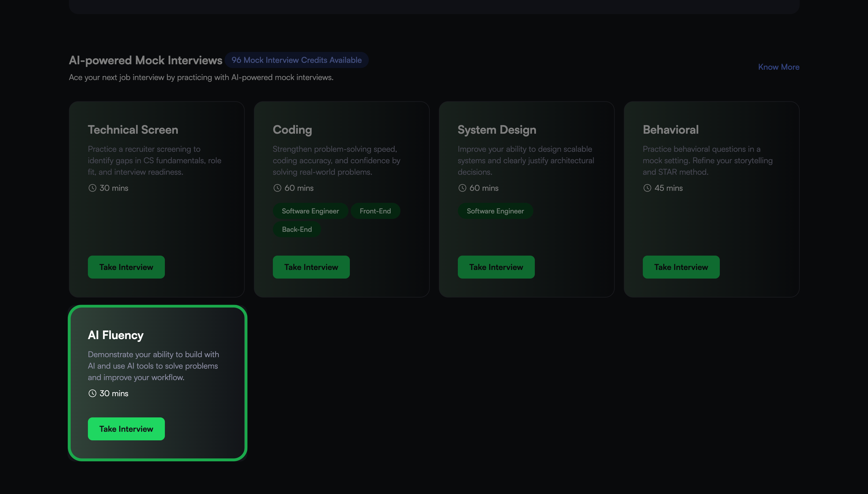Click the clock icon on Technical Screen card
Screen dimensions: 868x494
coord(92,188)
